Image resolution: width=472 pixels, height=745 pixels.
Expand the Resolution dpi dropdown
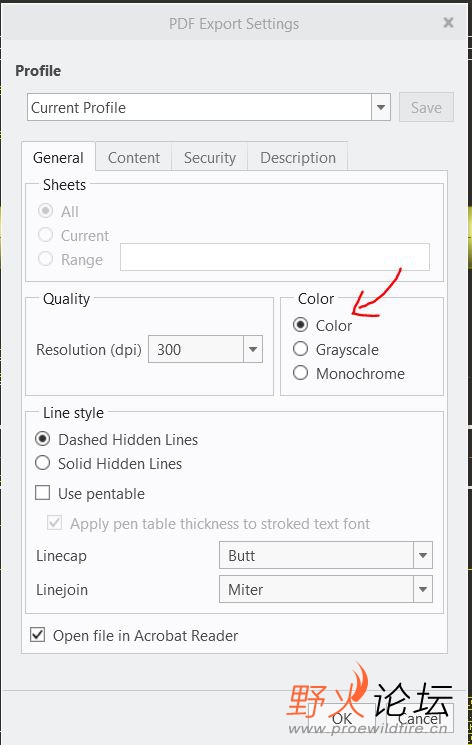click(x=253, y=349)
